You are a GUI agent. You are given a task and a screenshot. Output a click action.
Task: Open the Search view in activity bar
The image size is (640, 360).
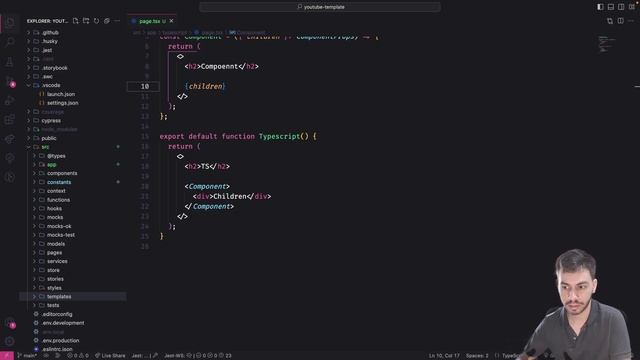pos(10,42)
